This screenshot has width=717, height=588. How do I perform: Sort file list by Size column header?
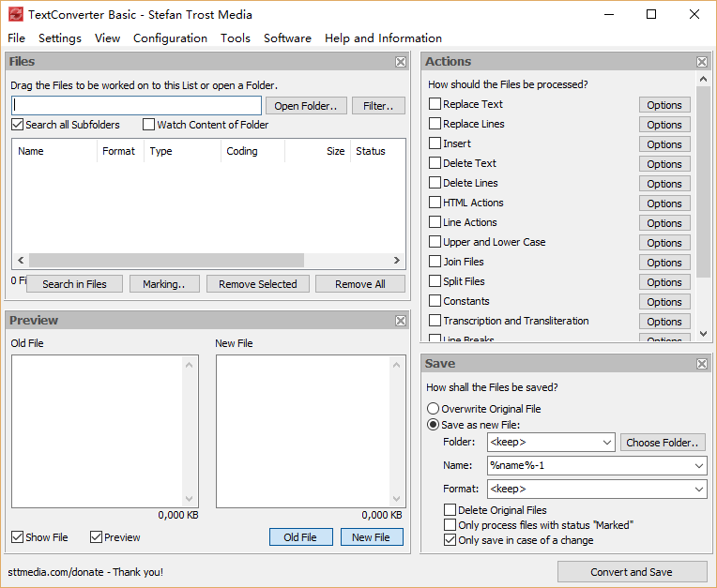317,151
